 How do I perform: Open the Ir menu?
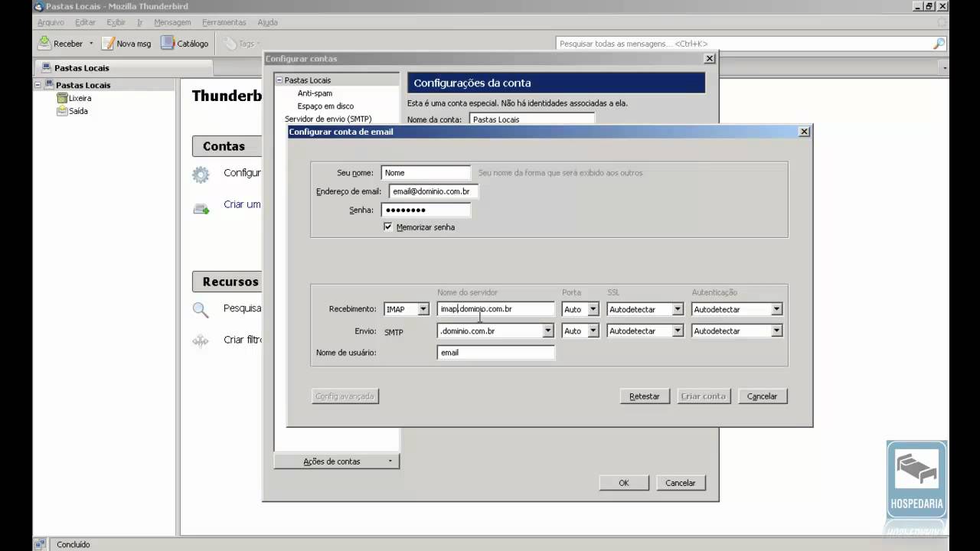tap(139, 22)
